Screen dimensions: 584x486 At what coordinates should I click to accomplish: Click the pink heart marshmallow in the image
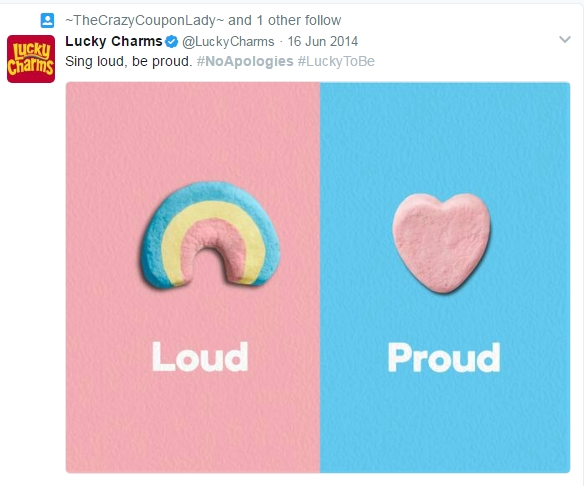(x=442, y=243)
